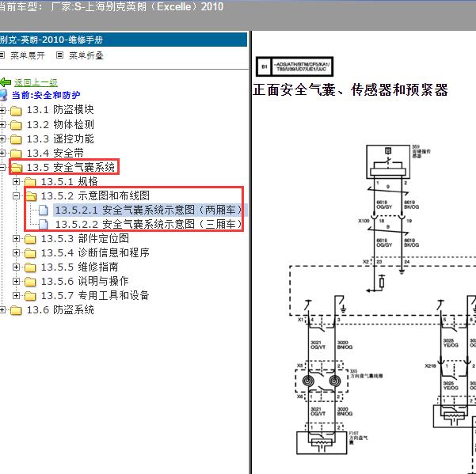Screen dimensions: 476x474
Task: Open 13.5.2.2 安全气囊系统示意图（三厢车）
Action: point(148,224)
